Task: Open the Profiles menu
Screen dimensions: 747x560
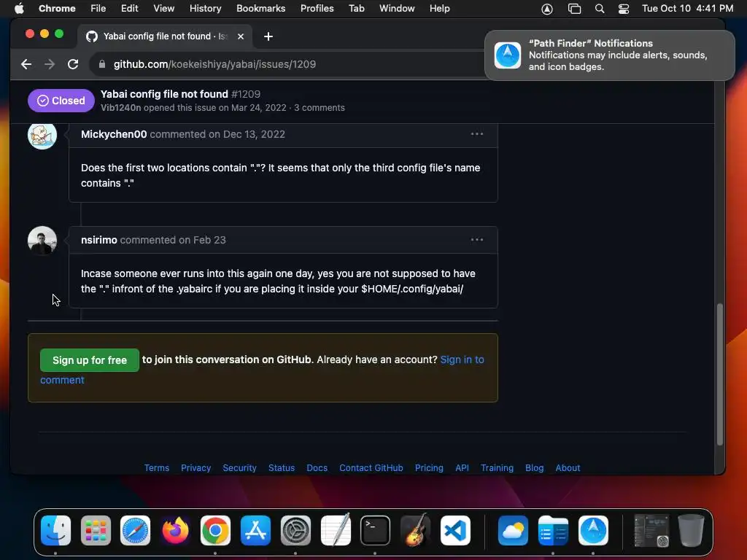Action: (x=317, y=9)
